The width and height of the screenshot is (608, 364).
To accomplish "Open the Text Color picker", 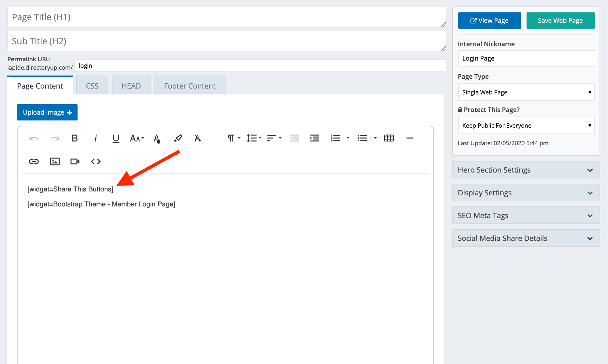I will click(157, 138).
